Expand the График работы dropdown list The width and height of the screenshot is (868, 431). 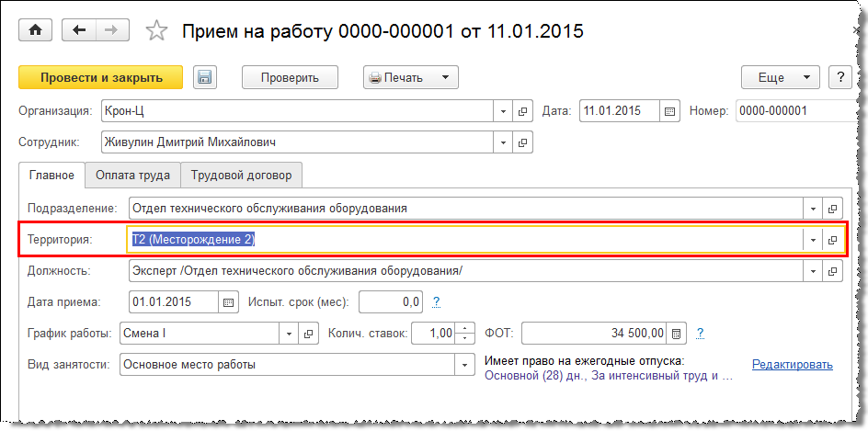coord(289,334)
